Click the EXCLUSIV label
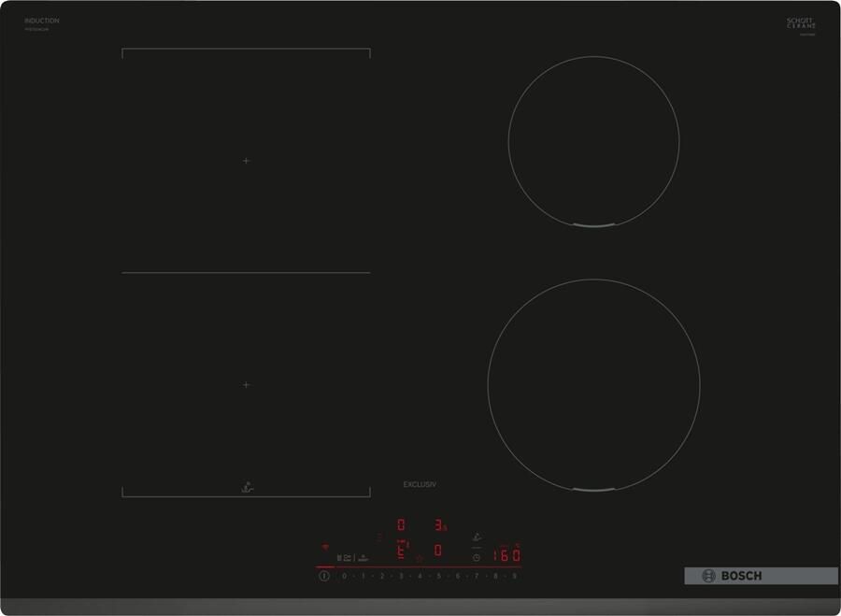The image size is (841, 616). point(420,484)
